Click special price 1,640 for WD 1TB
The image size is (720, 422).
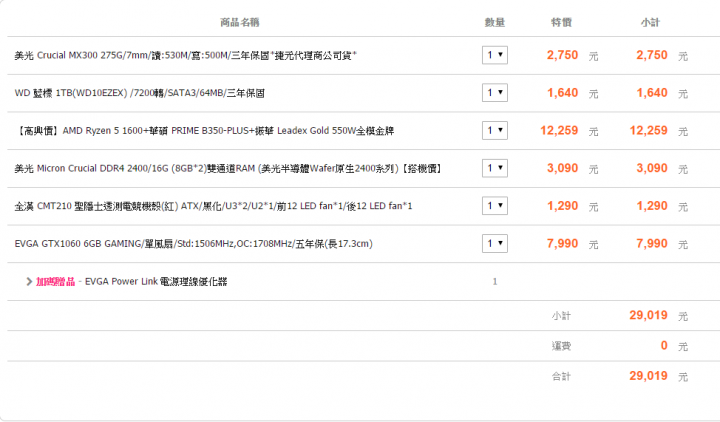[x=562, y=93]
